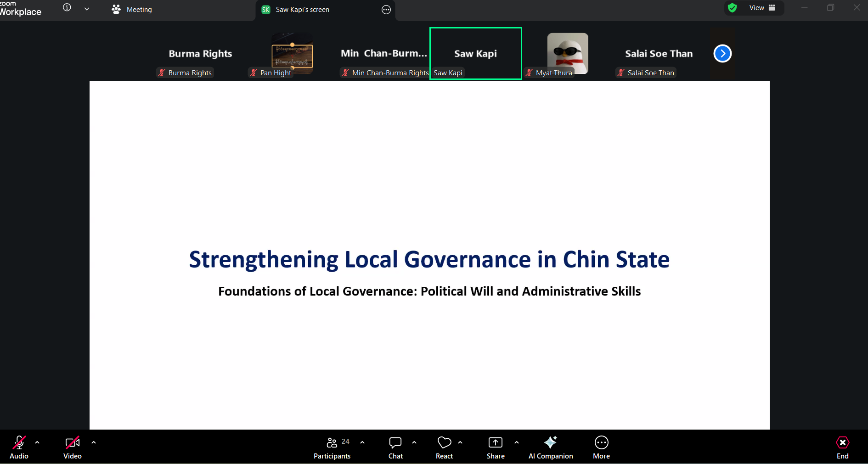Click the SK avatar badge in tab
Viewport: 868px width, 464px height.
coord(266,10)
